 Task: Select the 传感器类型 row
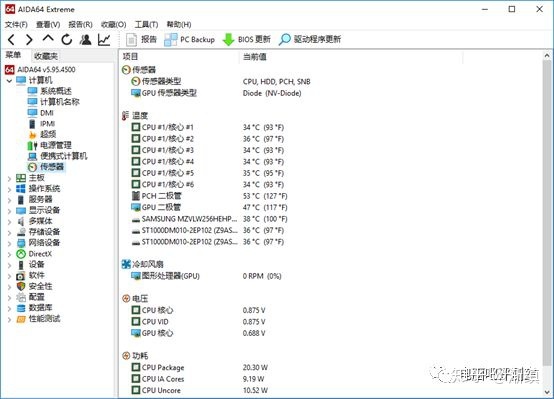(x=220, y=82)
